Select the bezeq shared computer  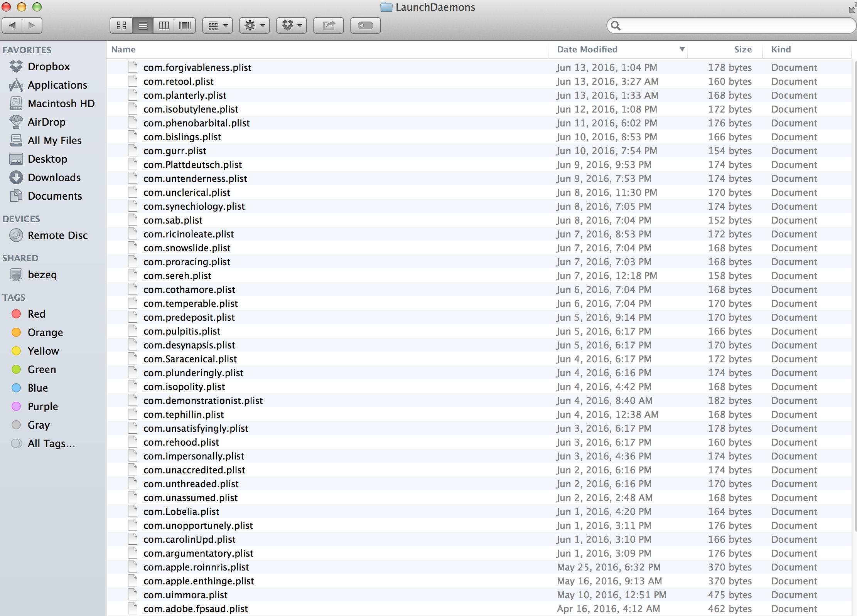pyautogui.click(x=42, y=275)
